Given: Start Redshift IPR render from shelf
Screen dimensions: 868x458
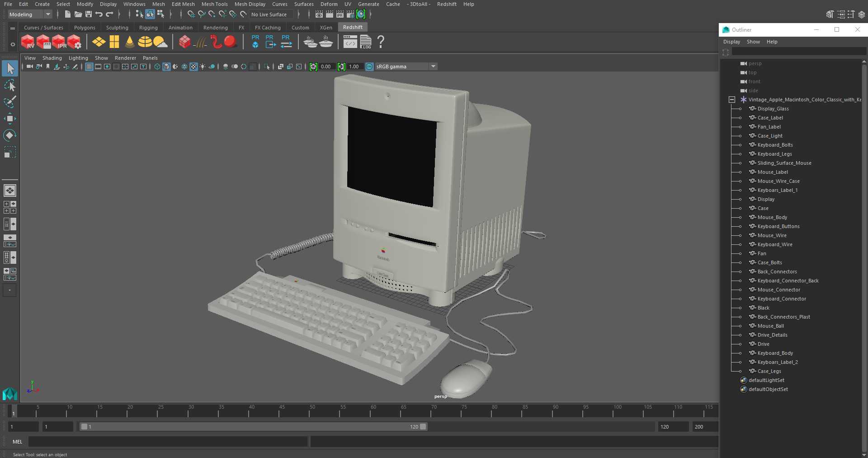Looking at the screenshot, I should coord(59,42).
